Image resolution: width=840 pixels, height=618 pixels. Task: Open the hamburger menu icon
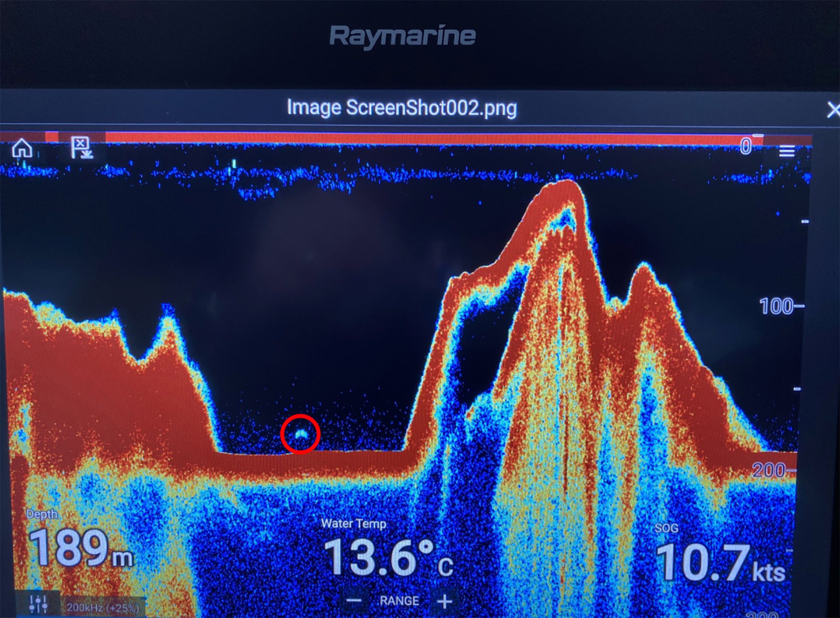coord(786,151)
